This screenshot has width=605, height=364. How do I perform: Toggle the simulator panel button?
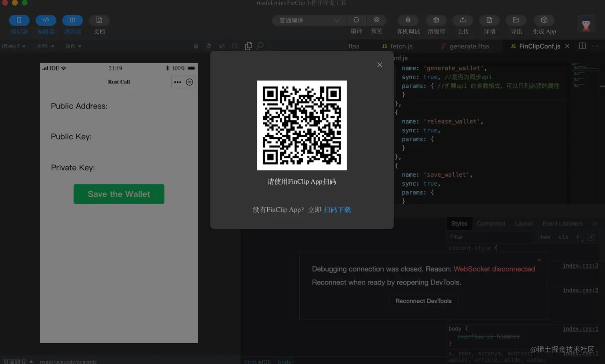coord(19,20)
